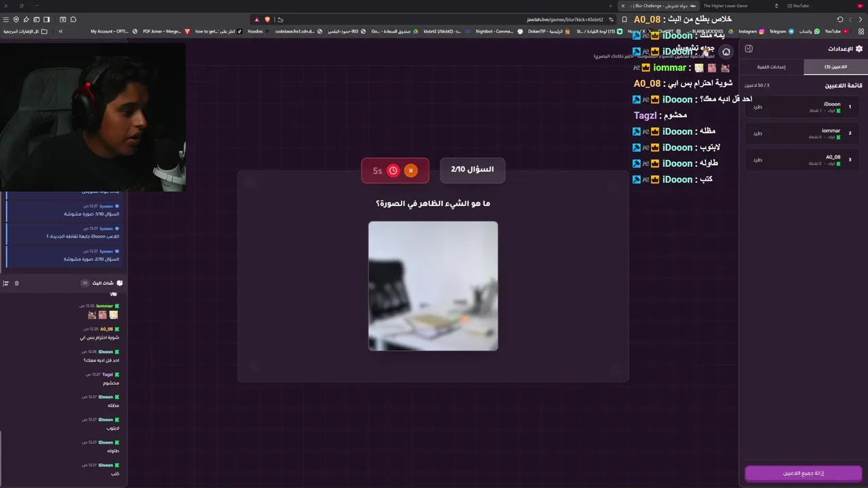This screenshot has width=868, height=488.
Task: Open the blurred challenge image
Action: coord(433,286)
